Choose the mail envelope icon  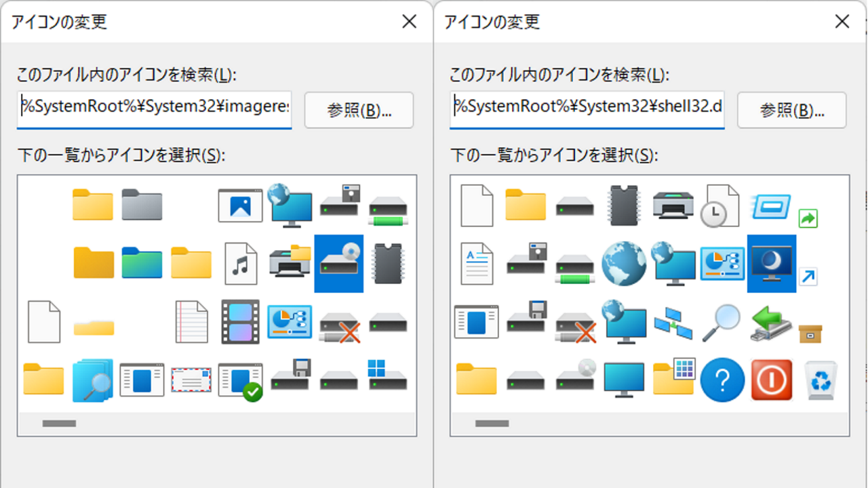point(191,380)
